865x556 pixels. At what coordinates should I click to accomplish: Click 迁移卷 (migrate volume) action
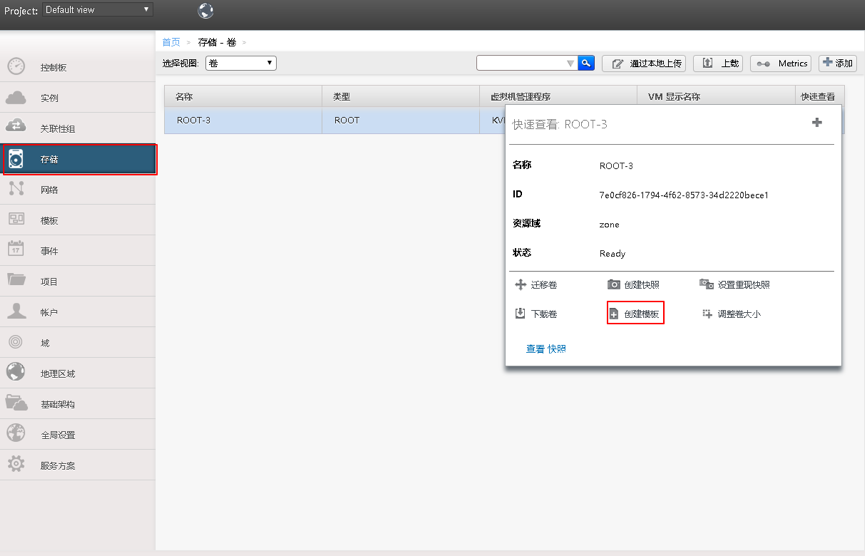click(x=536, y=285)
